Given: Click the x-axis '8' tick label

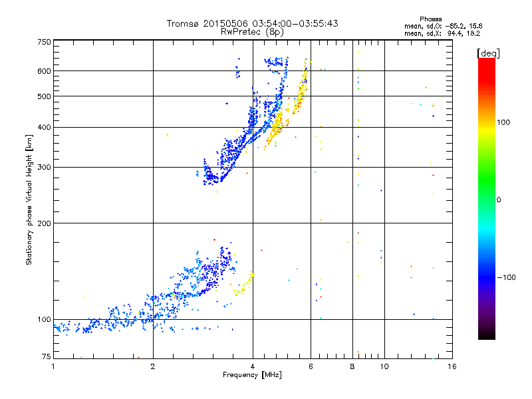Looking at the screenshot, I should tap(352, 366).
